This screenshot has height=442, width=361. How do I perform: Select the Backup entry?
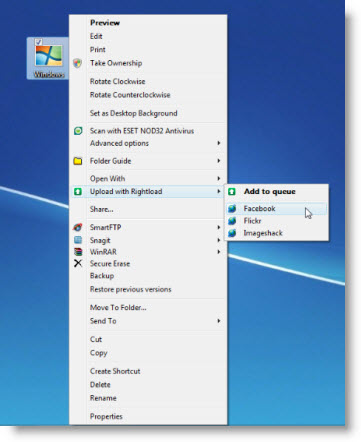click(102, 276)
